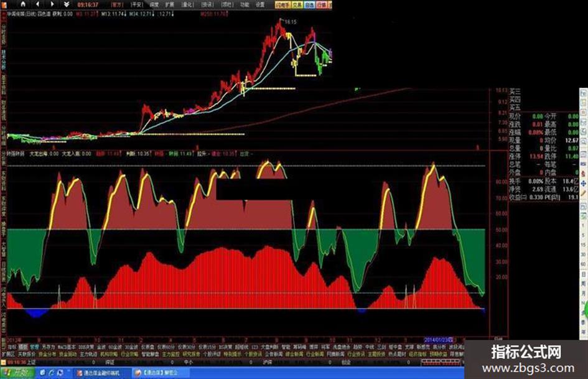The width and height of the screenshot is (588, 379).
Task: Choose the 支撑 indicator tab
Action: click(x=409, y=347)
